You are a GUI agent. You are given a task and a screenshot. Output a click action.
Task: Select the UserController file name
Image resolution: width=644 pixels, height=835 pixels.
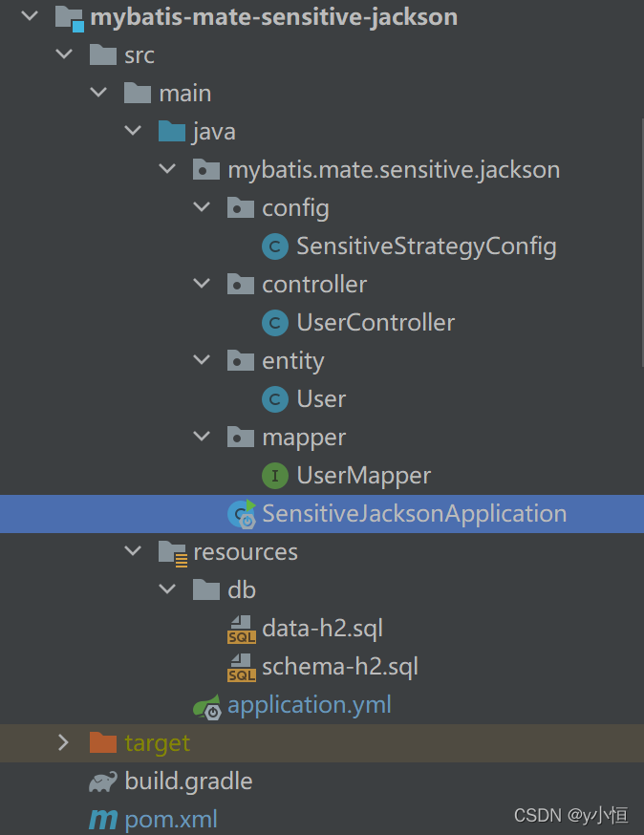click(x=376, y=323)
